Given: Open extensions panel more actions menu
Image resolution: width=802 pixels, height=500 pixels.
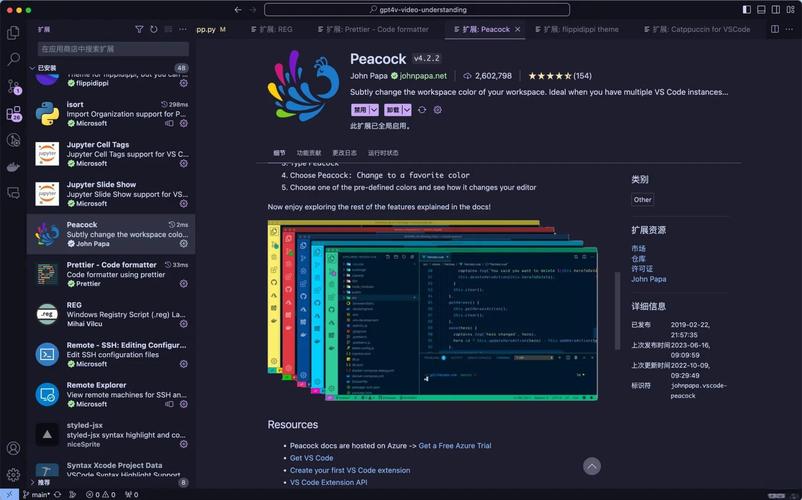Looking at the screenshot, I should coord(183,30).
